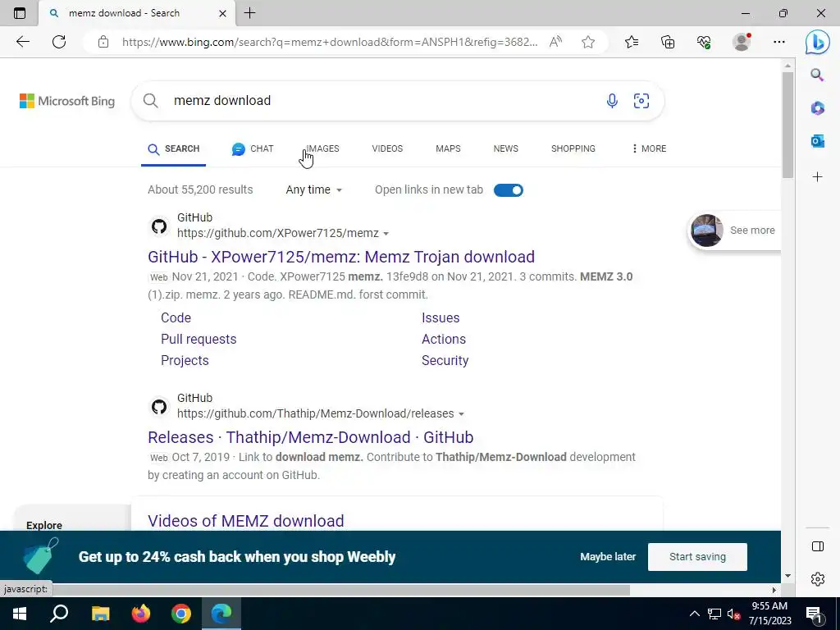Go back using the browser back arrow
The height and width of the screenshot is (630, 840).
click(22, 42)
